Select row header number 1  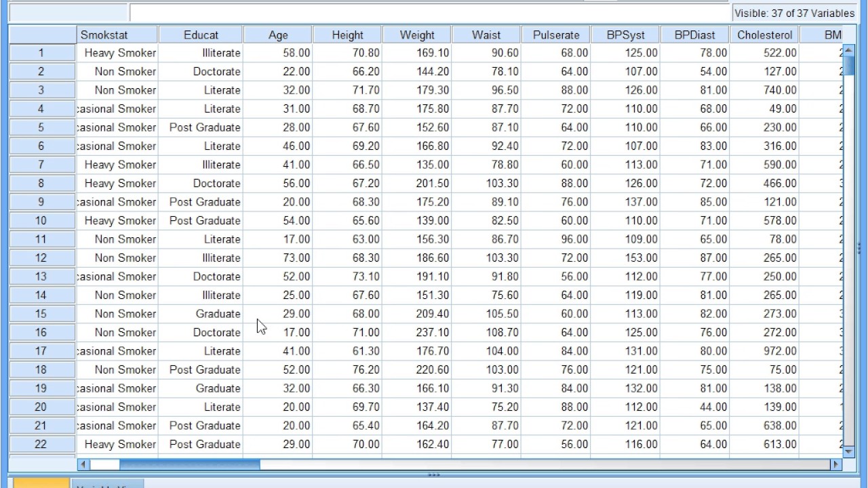click(42, 53)
